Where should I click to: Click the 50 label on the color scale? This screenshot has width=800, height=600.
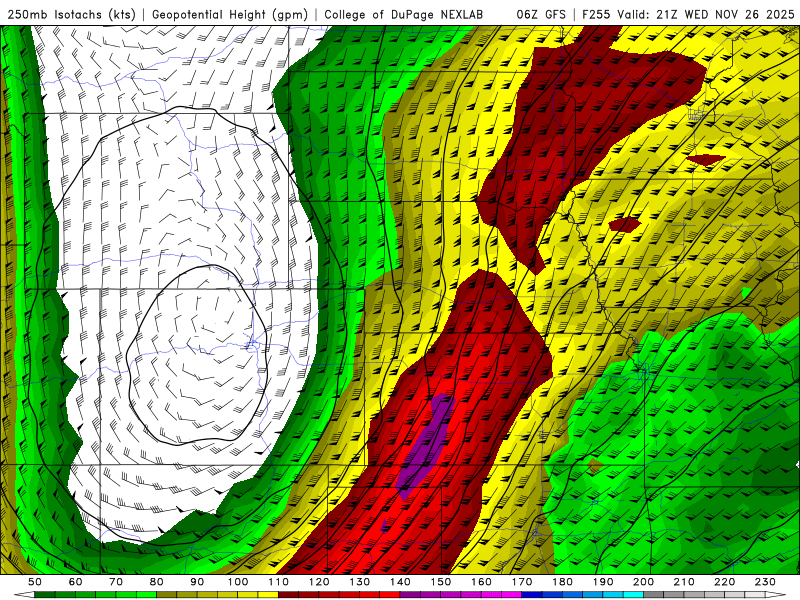tap(35, 582)
